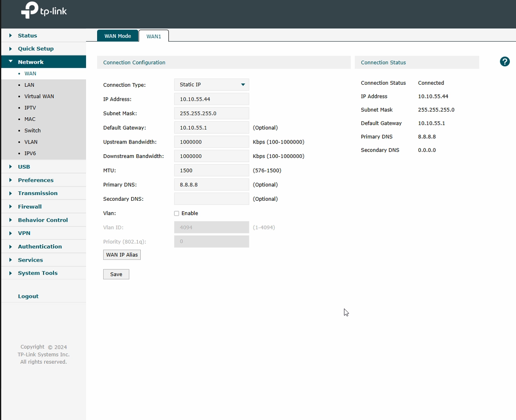
Task: Expand the Status menu section
Action: point(27,36)
